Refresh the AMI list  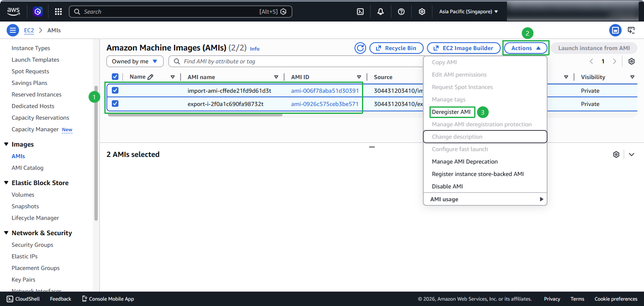pos(360,48)
